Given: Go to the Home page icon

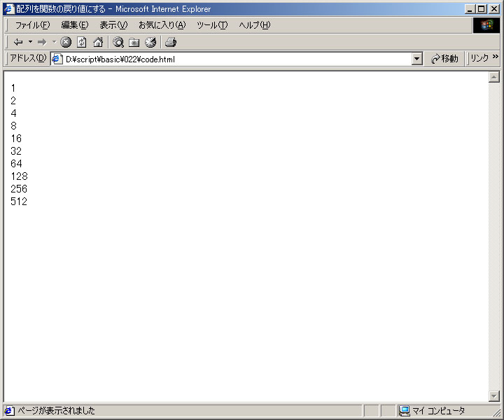Looking at the screenshot, I should [98, 42].
